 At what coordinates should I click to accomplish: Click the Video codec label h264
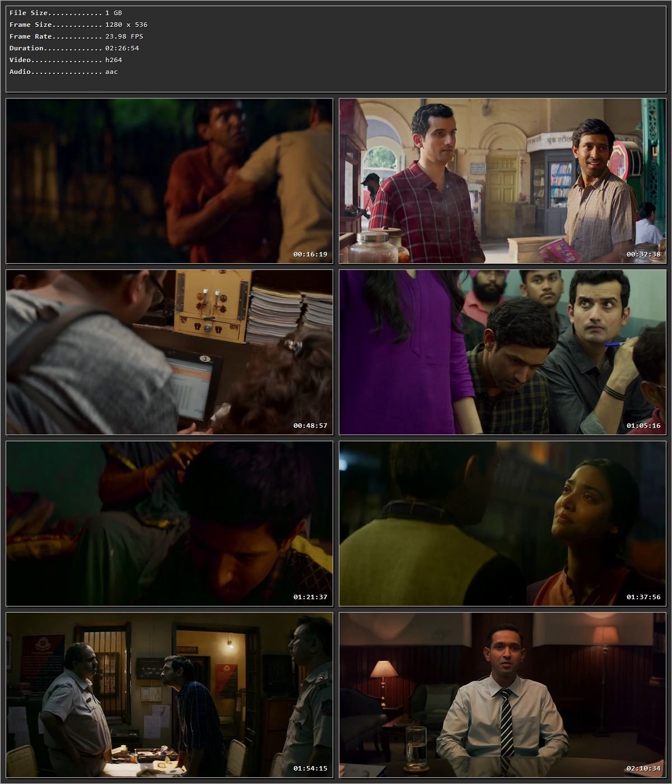112,59
